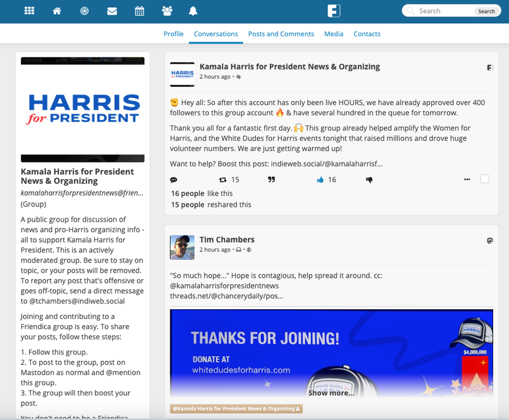This screenshot has height=420, width=509.
Task: Show the 15 people who reshared
Action: (188, 205)
